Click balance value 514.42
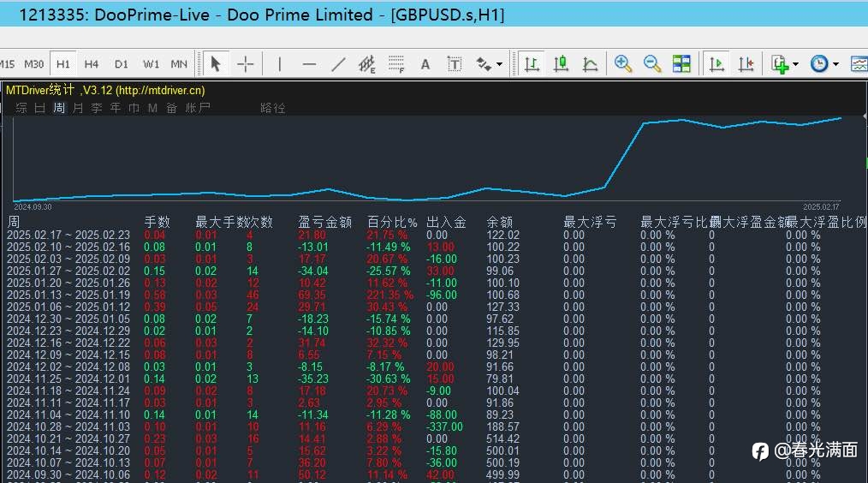This screenshot has width=868, height=483. click(x=503, y=438)
